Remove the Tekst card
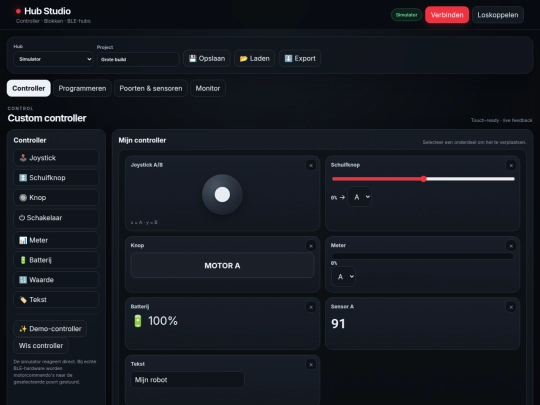Screen dimensions: 540x405 (x=311, y=365)
